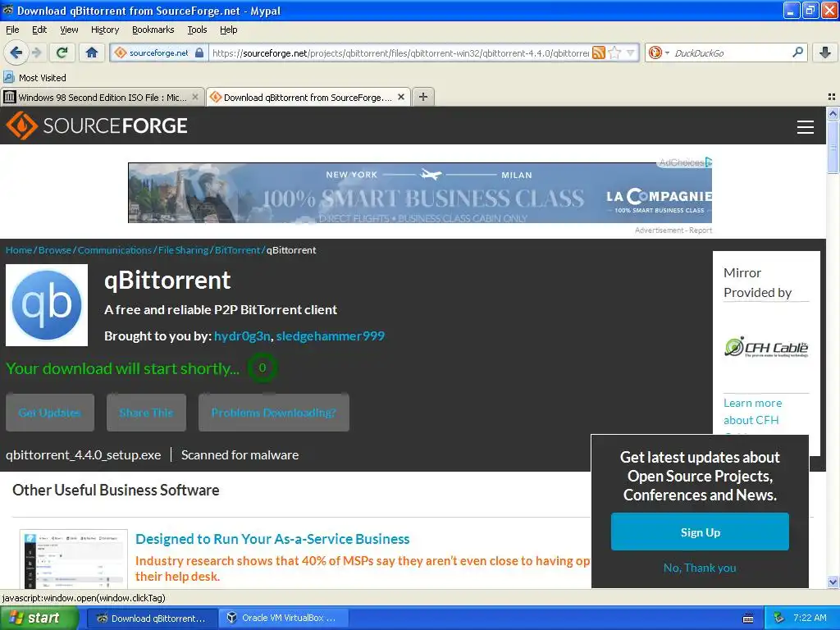This screenshot has width=840, height=630.
Task: Click the search magnifier icon
Action: (797, 52)
